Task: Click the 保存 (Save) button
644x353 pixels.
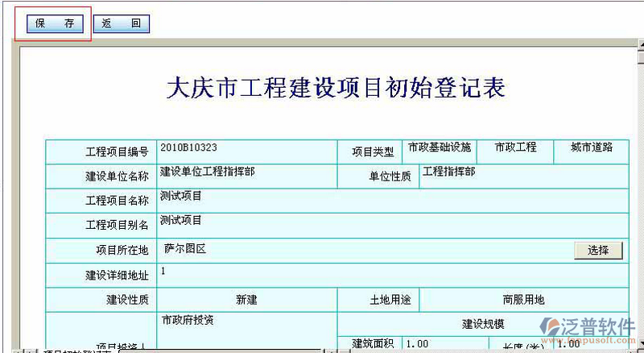Action: (55, 23)
